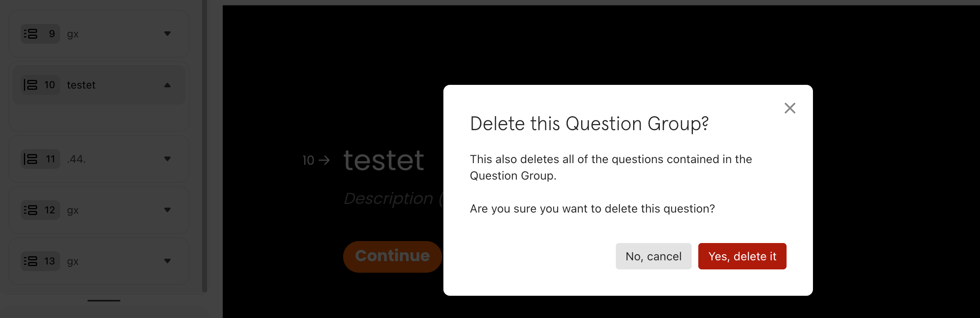Click the sidebar vertical scrollbar
The width and height of the screenshot is (980, 318).
(x=205, y=146)
